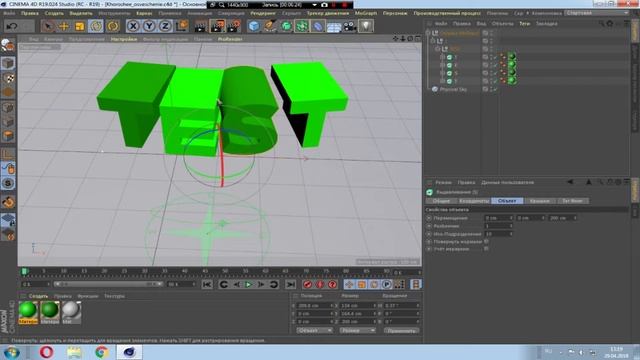Viewport: 640px width, 360px height.
Task: Select the Move tool cross icon
Action: [64, 26]
